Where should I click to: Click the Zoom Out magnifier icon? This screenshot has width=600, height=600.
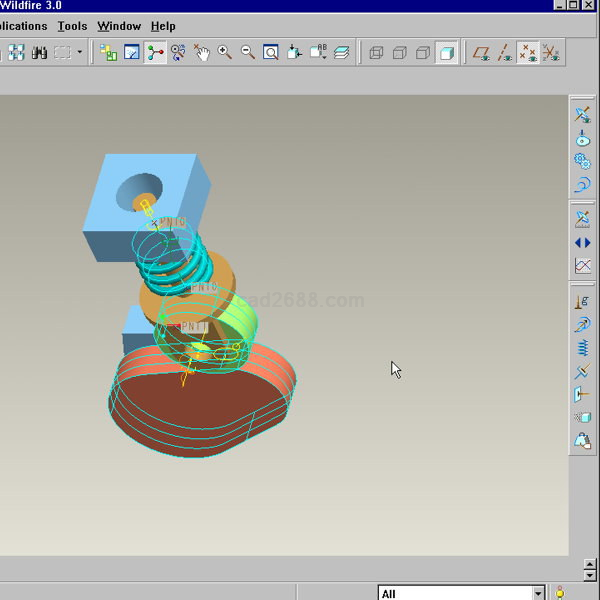(x=247, y=52)
